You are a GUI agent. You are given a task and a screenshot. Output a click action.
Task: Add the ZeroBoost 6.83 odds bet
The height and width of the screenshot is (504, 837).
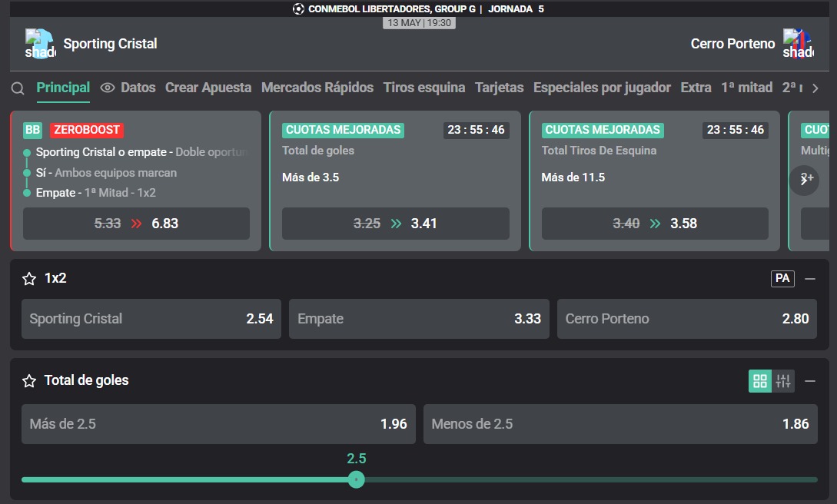click(x=136, y=224)
